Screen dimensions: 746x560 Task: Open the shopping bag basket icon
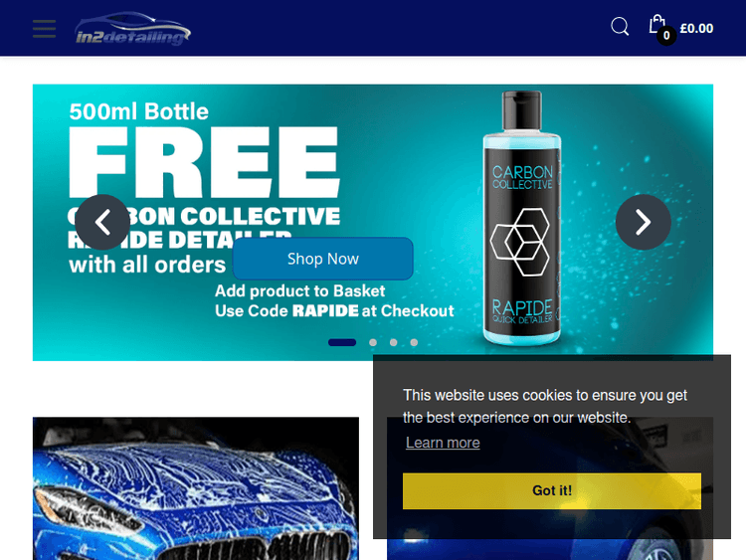(x=657, y=24)
